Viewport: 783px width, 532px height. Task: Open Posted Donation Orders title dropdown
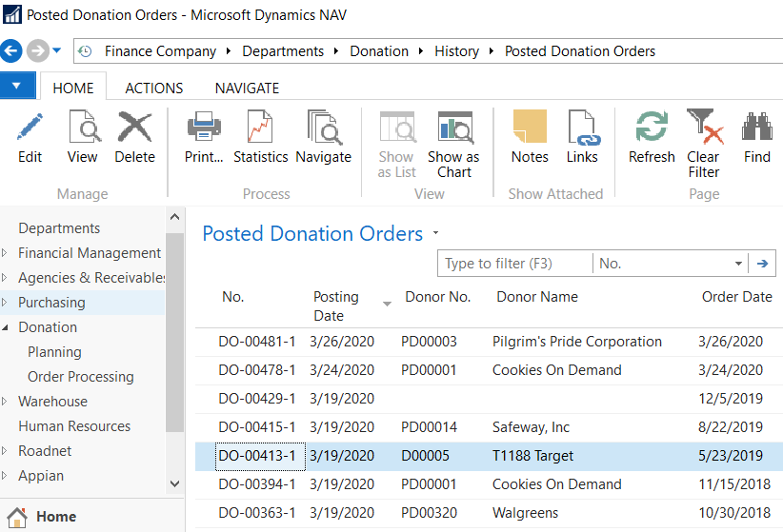click(436, 233)
